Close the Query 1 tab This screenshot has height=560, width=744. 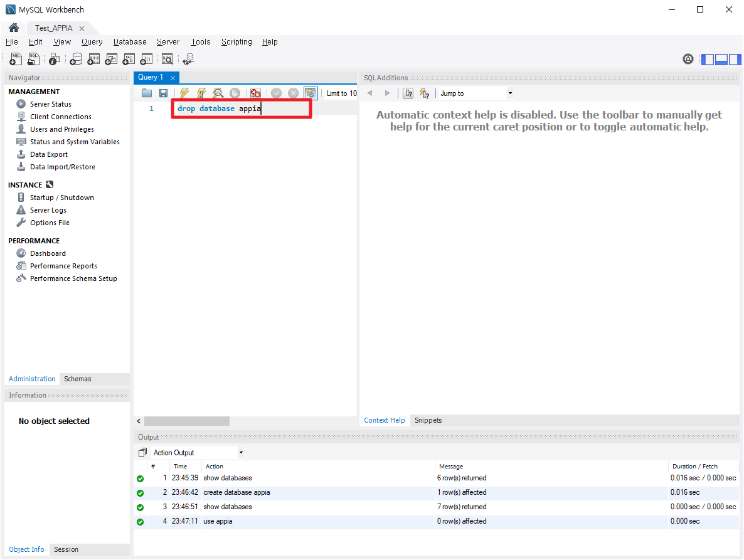coord(173,78)
